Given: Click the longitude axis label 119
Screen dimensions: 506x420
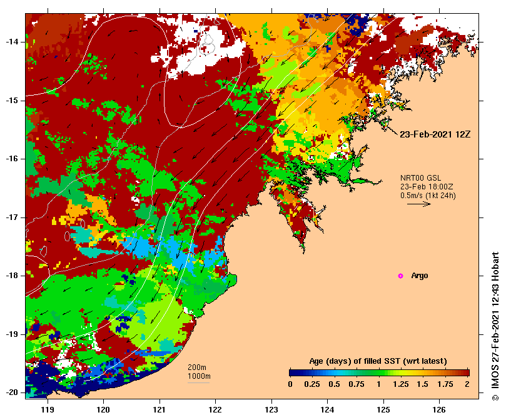Looking at the screenshot, I should tap(48, 409).
